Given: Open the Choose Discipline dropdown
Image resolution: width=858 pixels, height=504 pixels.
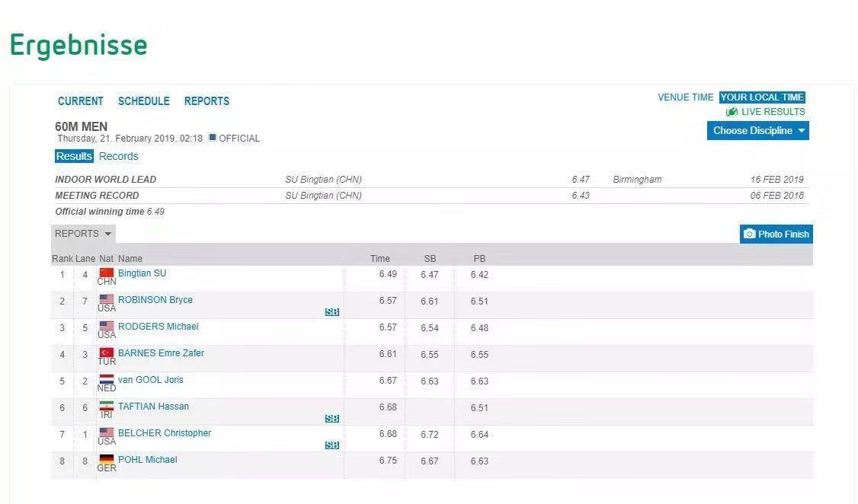Looking at the screenshot, I should pos(758,131).
